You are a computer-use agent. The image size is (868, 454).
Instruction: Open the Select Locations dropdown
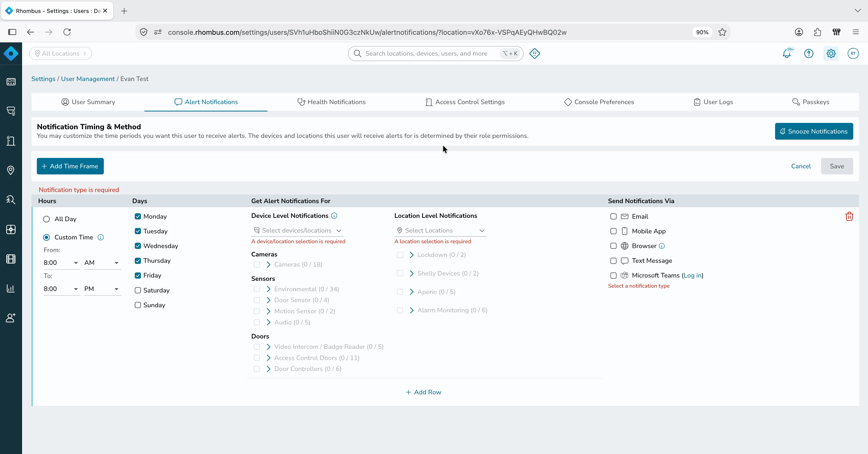[440, 231]
